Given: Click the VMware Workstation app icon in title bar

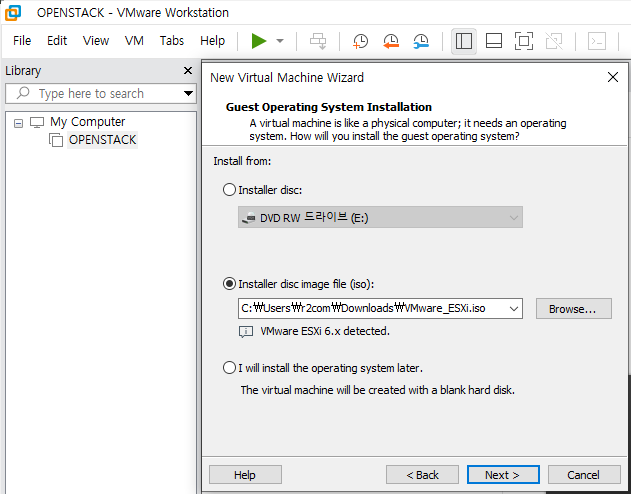Looking at the screenshot, I should pos(13,13).
